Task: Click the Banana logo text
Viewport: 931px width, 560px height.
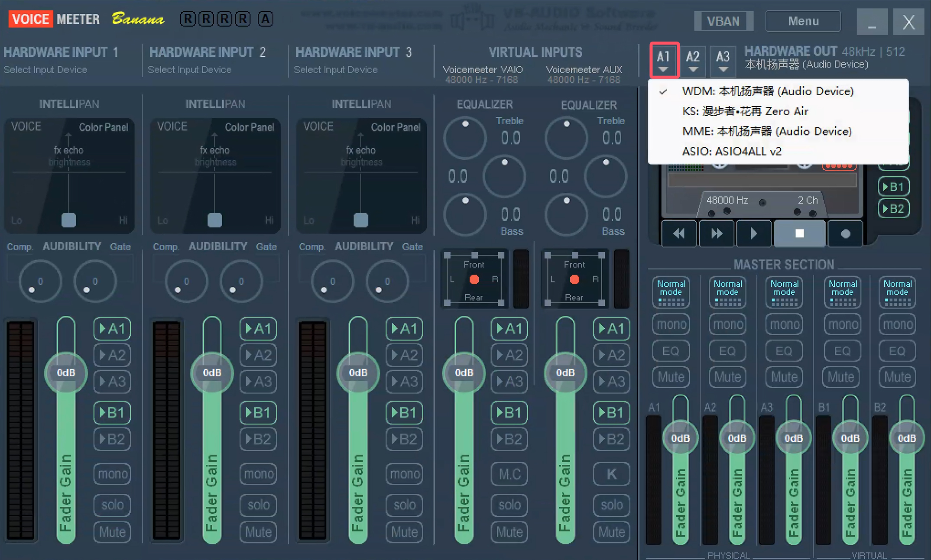Action: (x=138, y=19)
